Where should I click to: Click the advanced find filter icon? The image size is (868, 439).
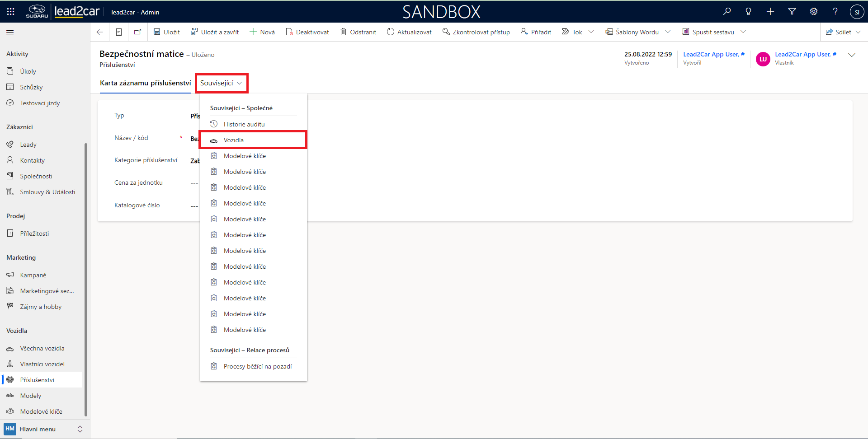tap(792, 12)
